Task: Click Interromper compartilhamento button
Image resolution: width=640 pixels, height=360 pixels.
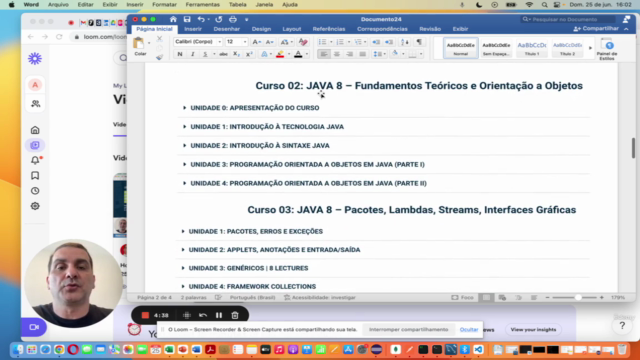Action: tap(409, 329)
